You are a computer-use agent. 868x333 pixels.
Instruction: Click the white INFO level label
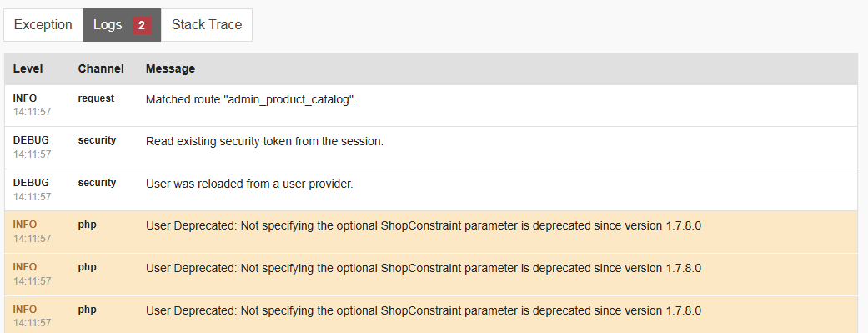pyautogui.click(x=25, y=98)
